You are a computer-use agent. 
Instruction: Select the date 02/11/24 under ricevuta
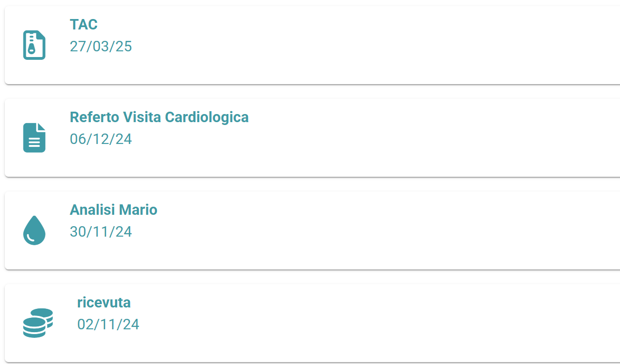(x=108, y=324)
